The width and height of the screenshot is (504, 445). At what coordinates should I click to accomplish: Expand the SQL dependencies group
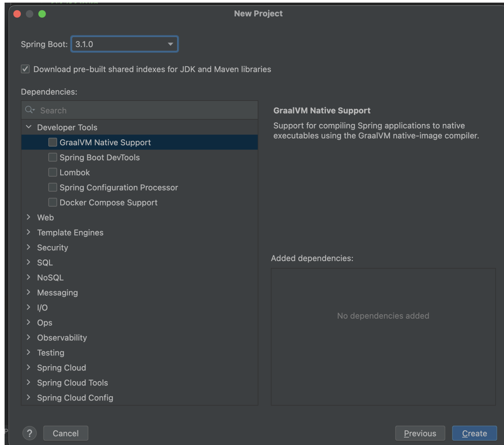[x=29, y=262]
